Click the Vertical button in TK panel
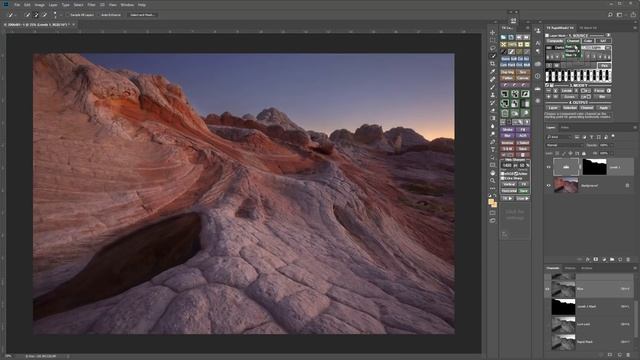This screenshot has width=640, height=360. coord(509,184)
